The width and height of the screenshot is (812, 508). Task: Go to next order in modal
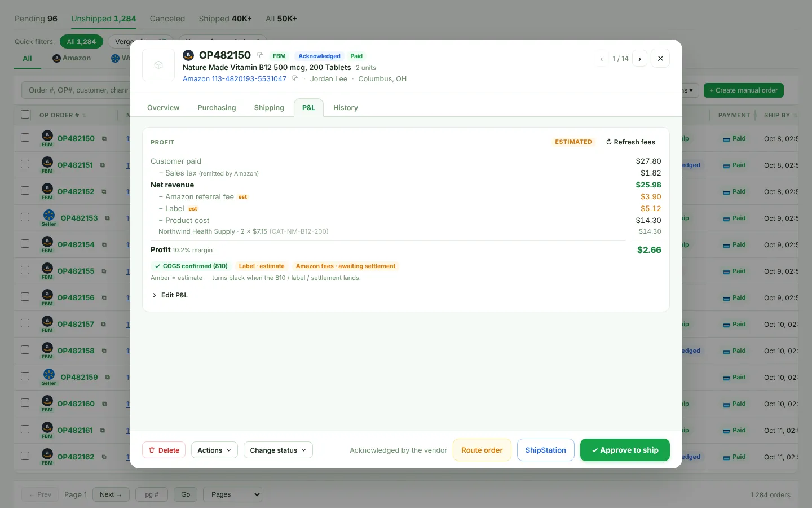(639, 59)
